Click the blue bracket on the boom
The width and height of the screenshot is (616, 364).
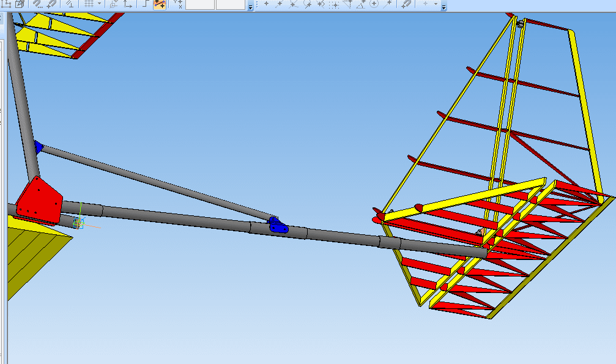[x=278, y=226]
